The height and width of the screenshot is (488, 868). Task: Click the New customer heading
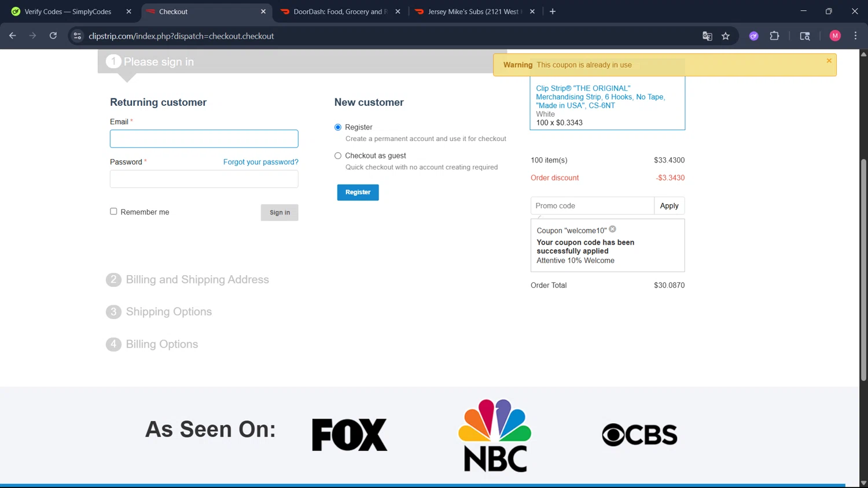pyautogui.click(x=369, y=102)
